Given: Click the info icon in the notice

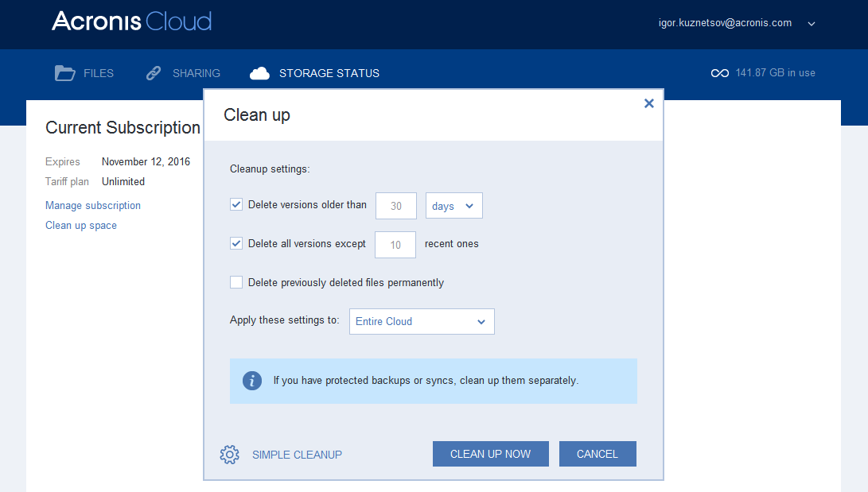Looking at the screenshot, I should click(x=252, y=381).
